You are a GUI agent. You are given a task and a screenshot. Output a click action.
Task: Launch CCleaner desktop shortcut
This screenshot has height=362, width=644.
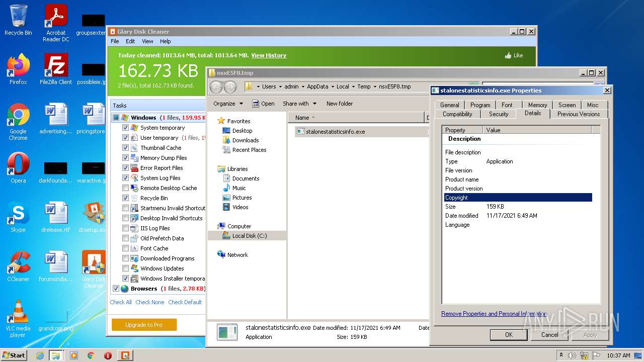(18, 266)
